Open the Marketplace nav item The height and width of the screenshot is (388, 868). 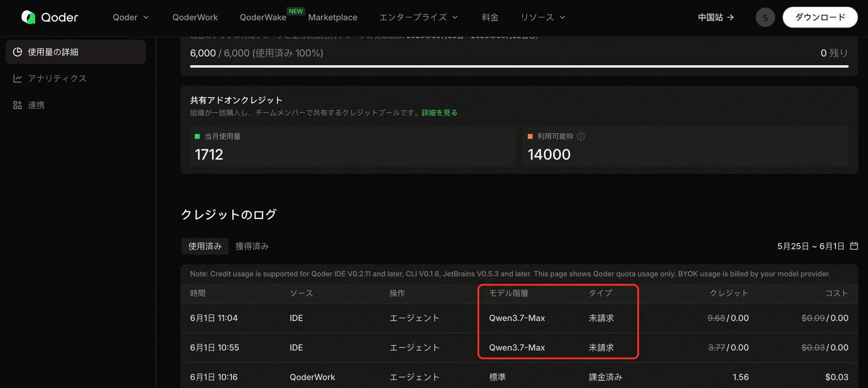pyautogui.click(x=333, y=17)
